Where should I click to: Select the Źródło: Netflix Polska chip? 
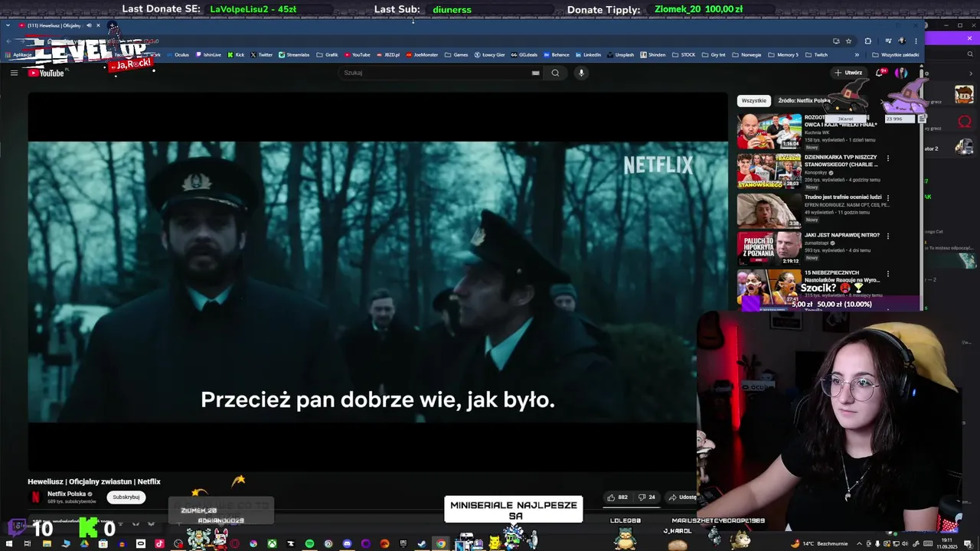point(804,100)
